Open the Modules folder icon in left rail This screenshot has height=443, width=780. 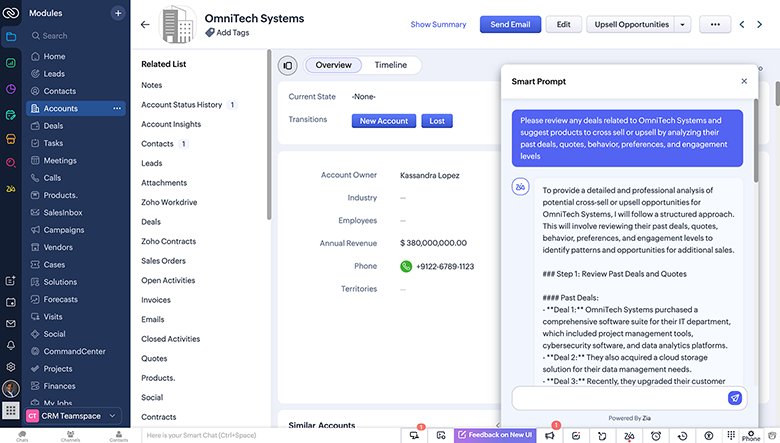10,36
